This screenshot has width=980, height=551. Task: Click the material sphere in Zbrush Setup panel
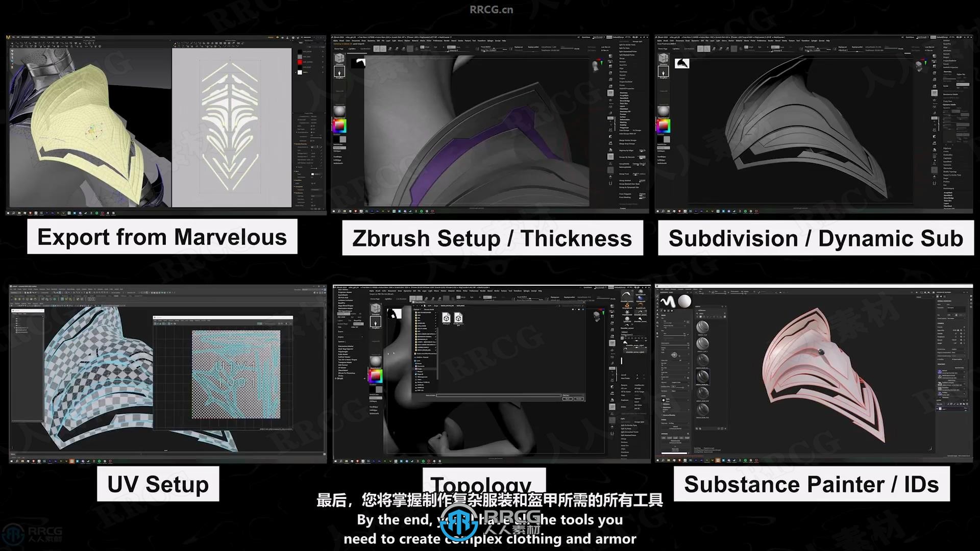(339, 112)
